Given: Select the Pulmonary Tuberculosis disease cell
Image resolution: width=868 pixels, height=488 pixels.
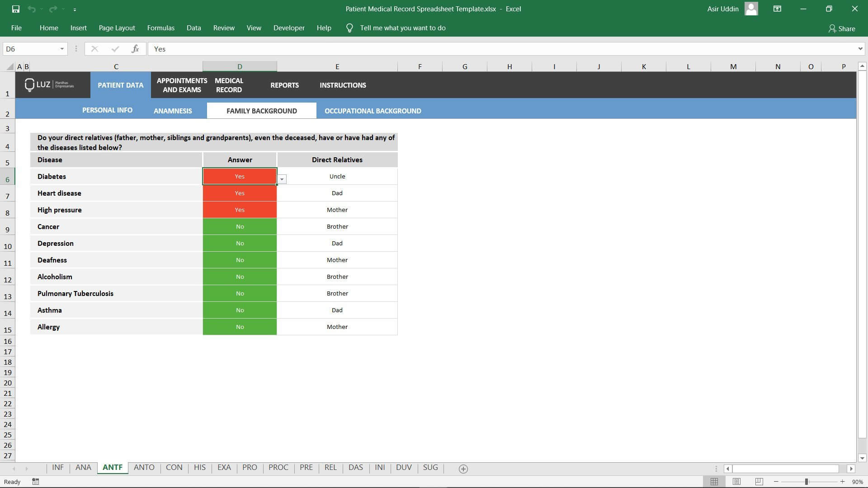Looking at the screenshot, I should 116,293.
